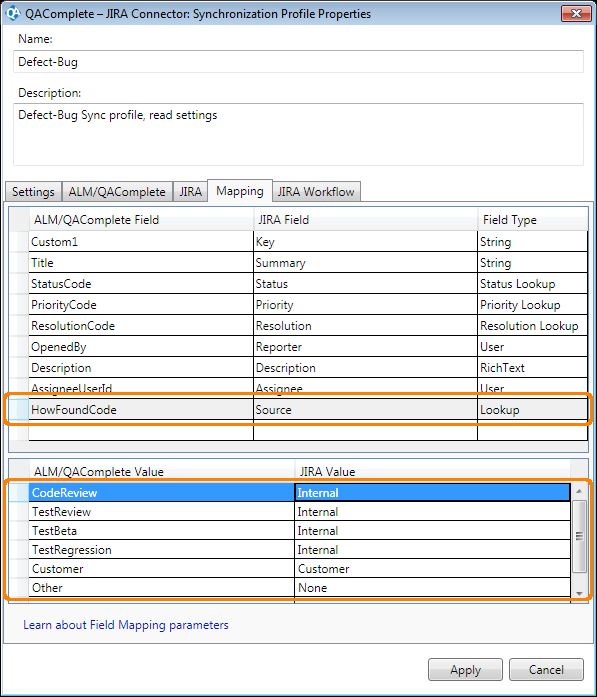The image size is (597, 697).
Task: Click the Apply button
Action: pyautogui.click(x=465, y=669)
